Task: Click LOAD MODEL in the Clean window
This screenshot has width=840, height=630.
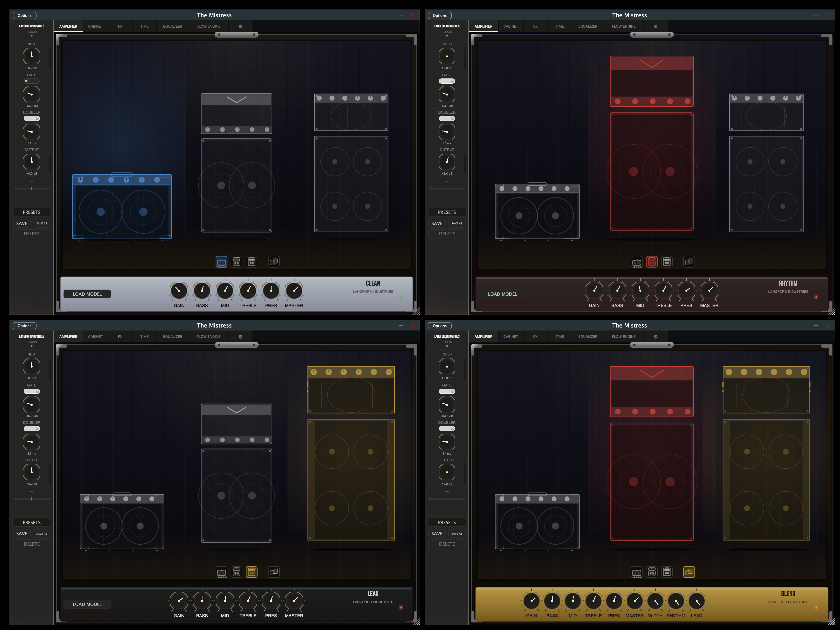Action: (87, 294)
